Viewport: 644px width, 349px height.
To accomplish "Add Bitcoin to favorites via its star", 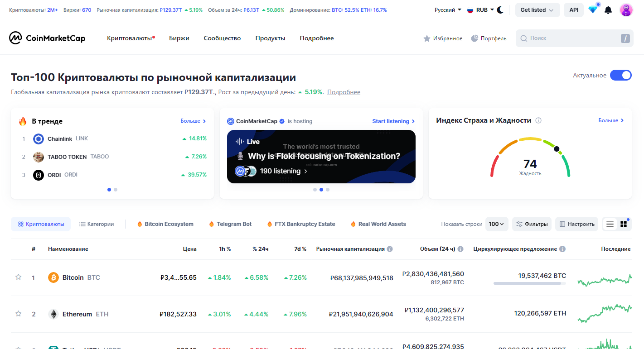I will [x=18, y=277].
